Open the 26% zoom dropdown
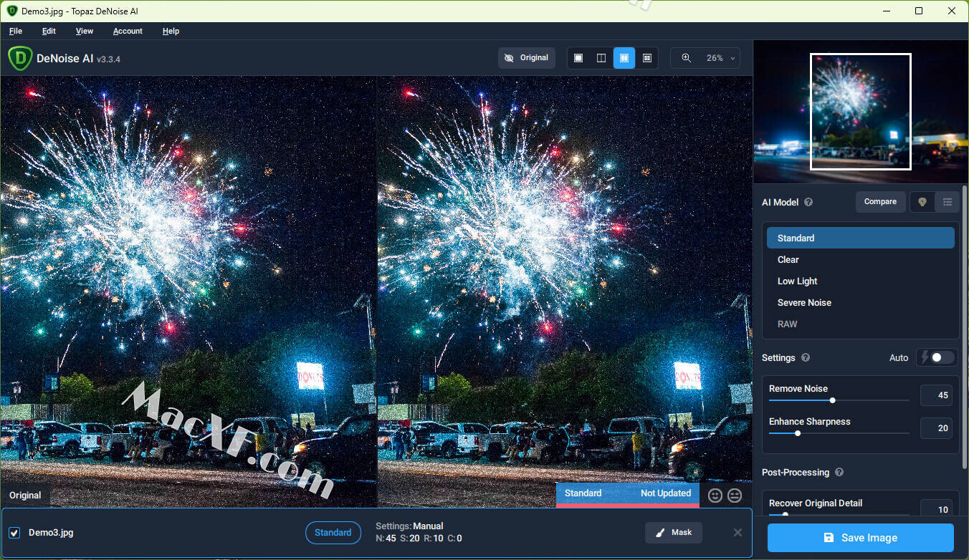The width and height of the screenshot is (969, 560). (x=720, y=58)
